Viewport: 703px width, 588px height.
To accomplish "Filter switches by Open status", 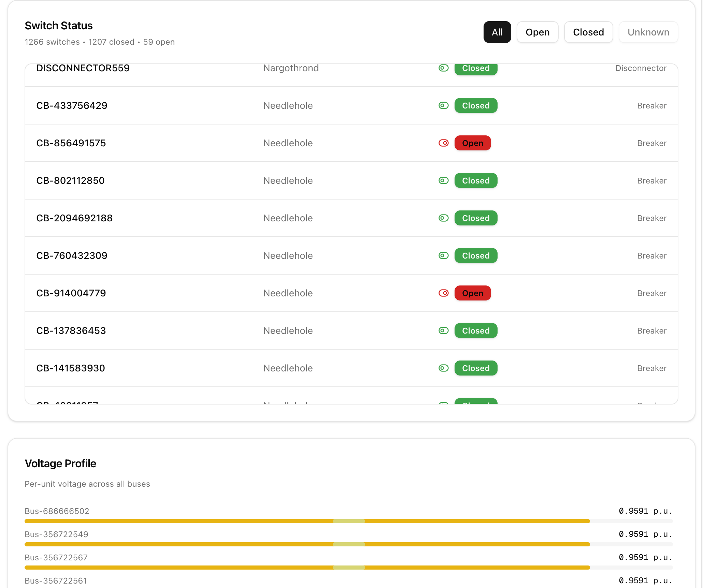I will (537, 32).
